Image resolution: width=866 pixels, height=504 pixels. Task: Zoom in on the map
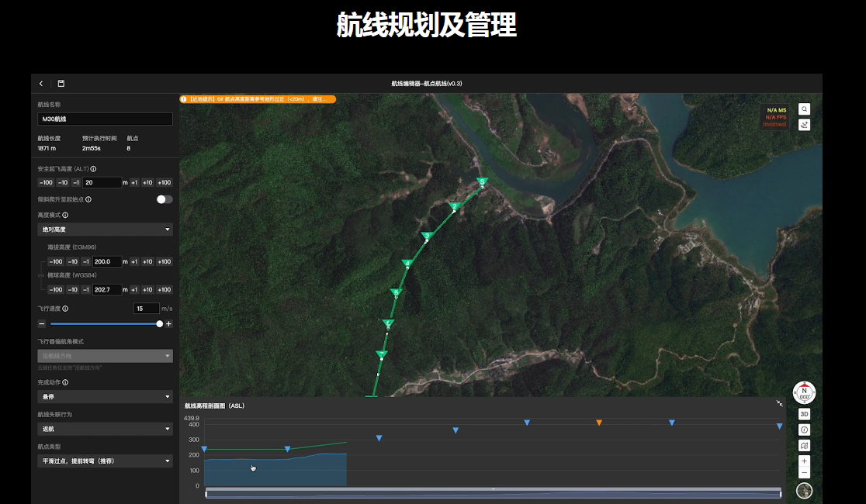[804, 461]
